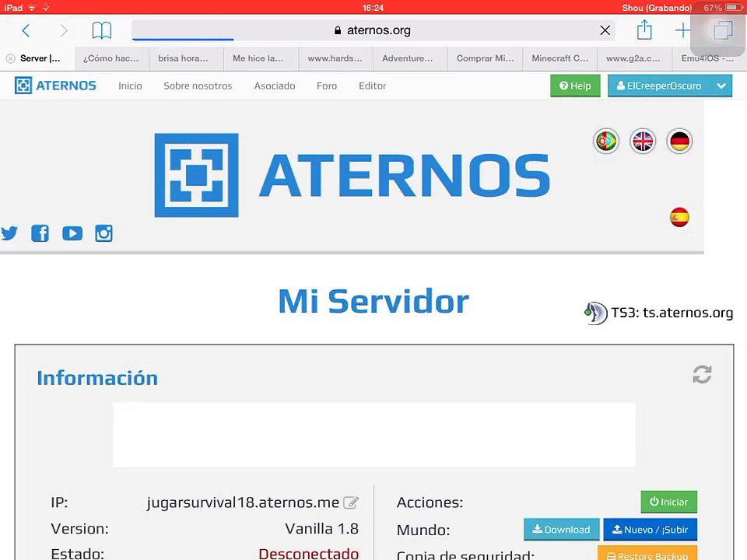
Task: Click the jugarsurvival18.aternos.me IP text
Action: coord(243,502)
